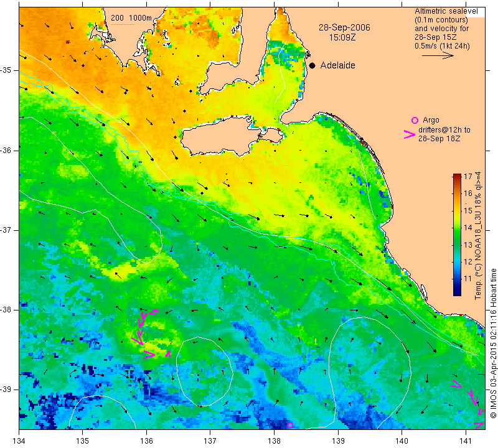Click the Altimetric sealevel legend heading
The height and width of the screenshot is (448, 498).
click(x=446, y=11)
